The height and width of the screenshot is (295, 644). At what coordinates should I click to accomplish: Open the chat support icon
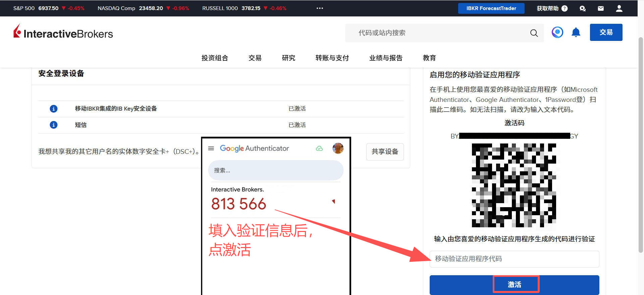click(583, 8)
